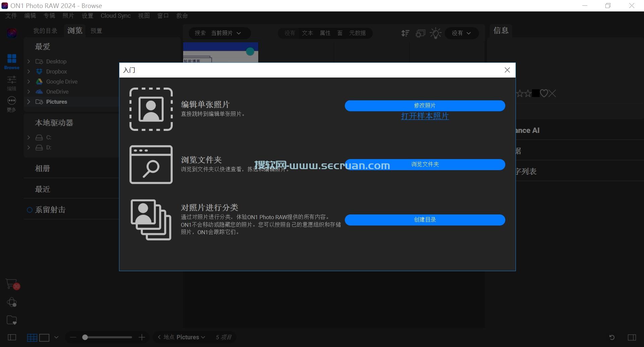
Task: Expand the Google Drive folder
Action: pos(29,82)
